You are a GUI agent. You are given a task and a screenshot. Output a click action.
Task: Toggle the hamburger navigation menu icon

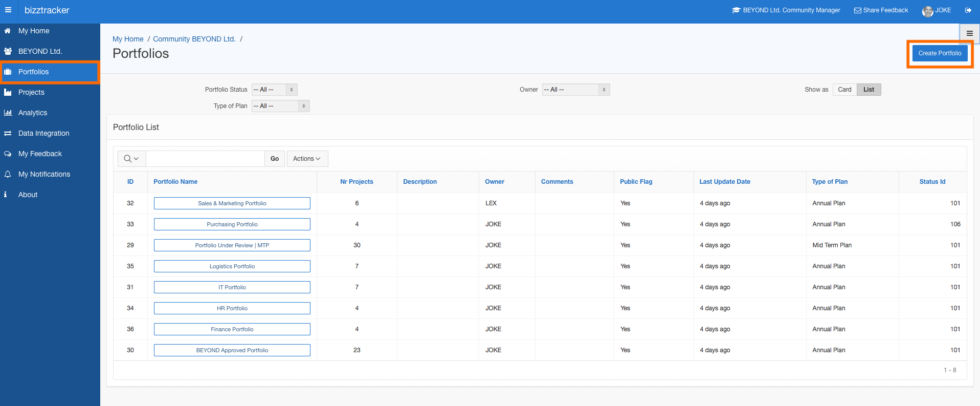pyautogui.click(x=8, y=10)
